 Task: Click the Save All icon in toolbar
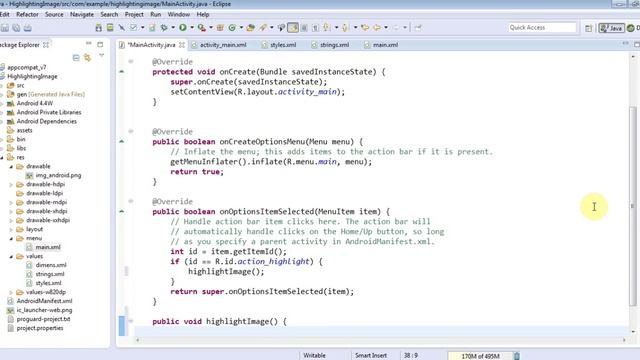pos(16,28)
